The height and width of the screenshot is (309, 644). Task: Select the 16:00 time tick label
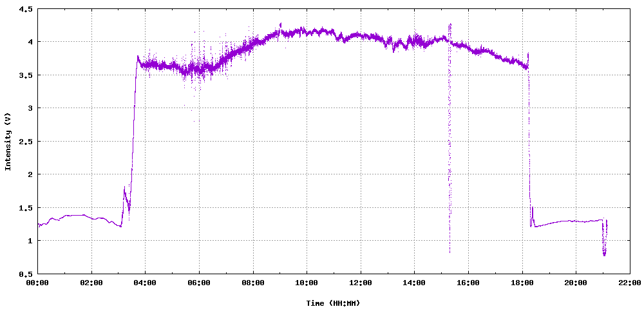[x=468, y=283]
